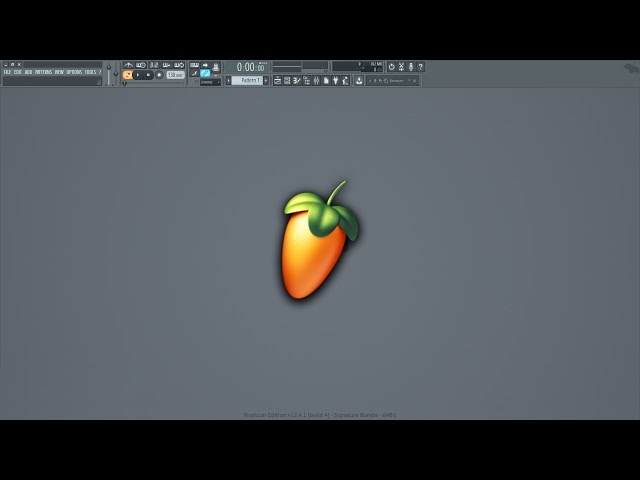The width and height of the screenshot is (640, 480).
Task: Open the global snap selector dropdown
Action: pyautogui.click(x=210, y=82)
